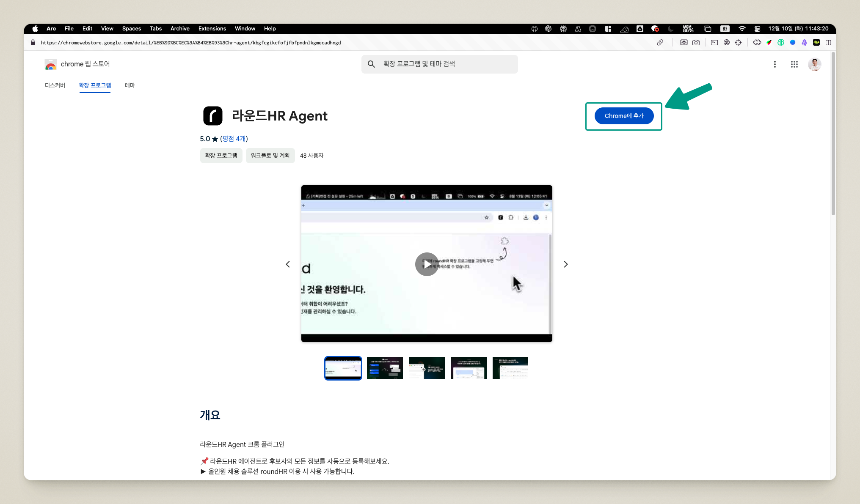Click the Wi-Fi status icon
The height and width of the screenshot is (504, 860).
[x=742, y=29]
